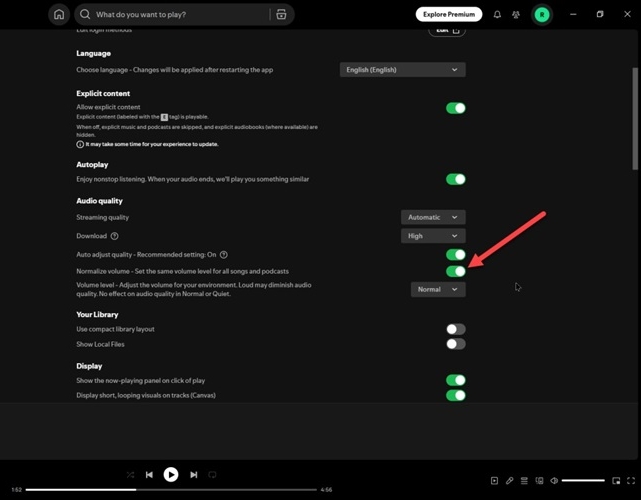Open the notifications bell
The width and height of the screenshot is (641, 500).
pos(497,15)
